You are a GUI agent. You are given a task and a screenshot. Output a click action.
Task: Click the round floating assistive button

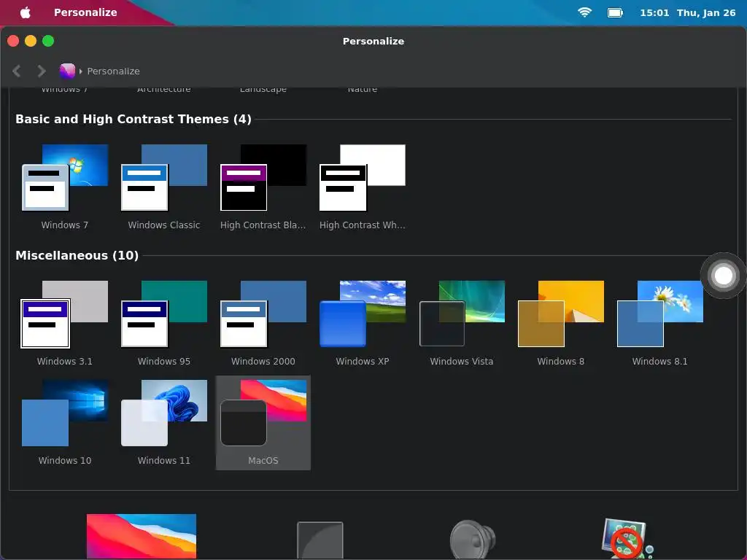[x=723, y=276]
